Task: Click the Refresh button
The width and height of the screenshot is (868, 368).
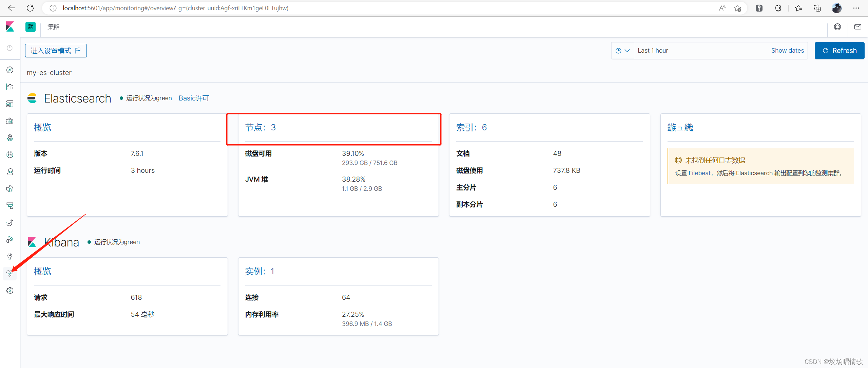Action: pos(839,50)
